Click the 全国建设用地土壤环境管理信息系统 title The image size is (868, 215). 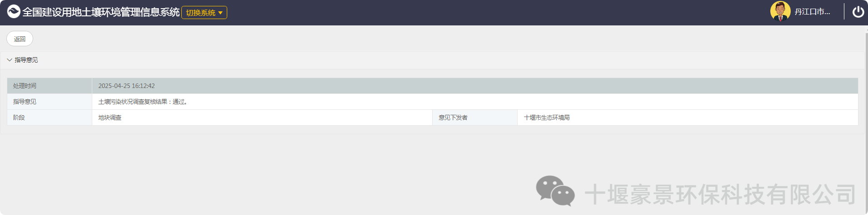pos(101,12)
